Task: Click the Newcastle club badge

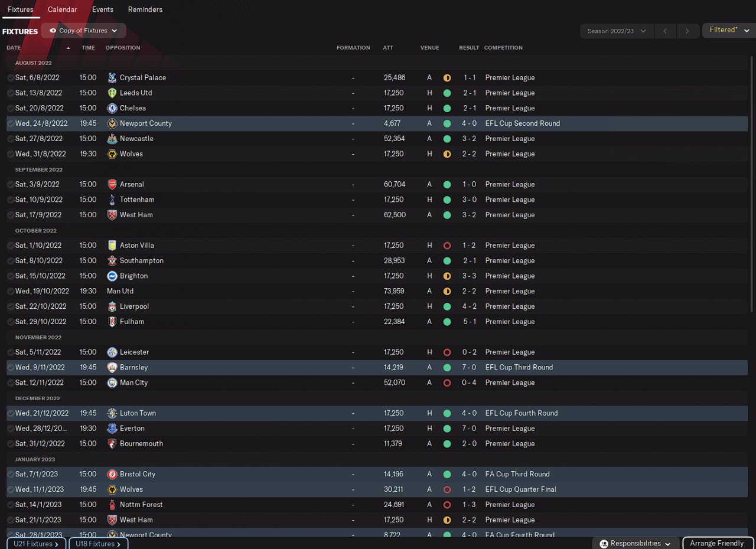Action: [112, 139]
